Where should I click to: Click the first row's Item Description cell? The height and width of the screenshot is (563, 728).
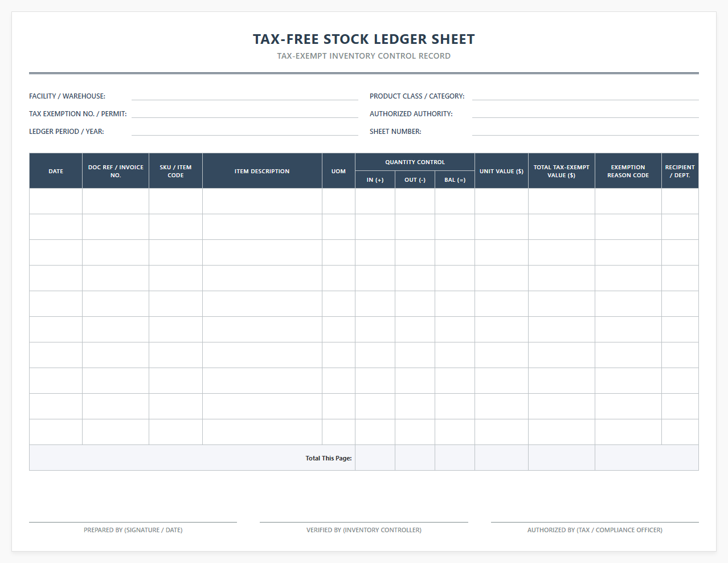coord(262,201)
